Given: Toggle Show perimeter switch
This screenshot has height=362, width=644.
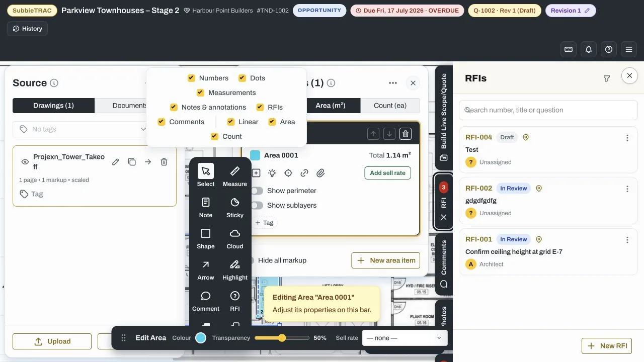Looking at the screenshot, I should pos(257,191).
